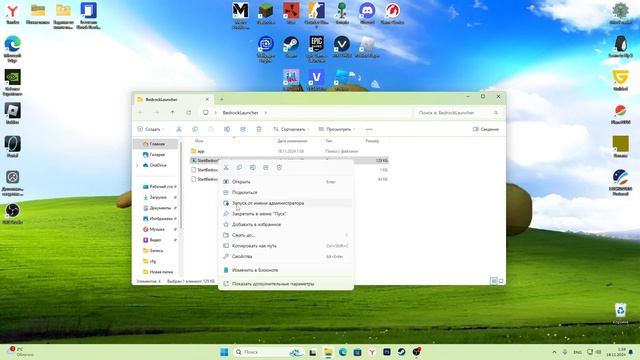Viewport: 640px width, 360px height.
Task: Open Свойства from the context menu
Action: 286,256
